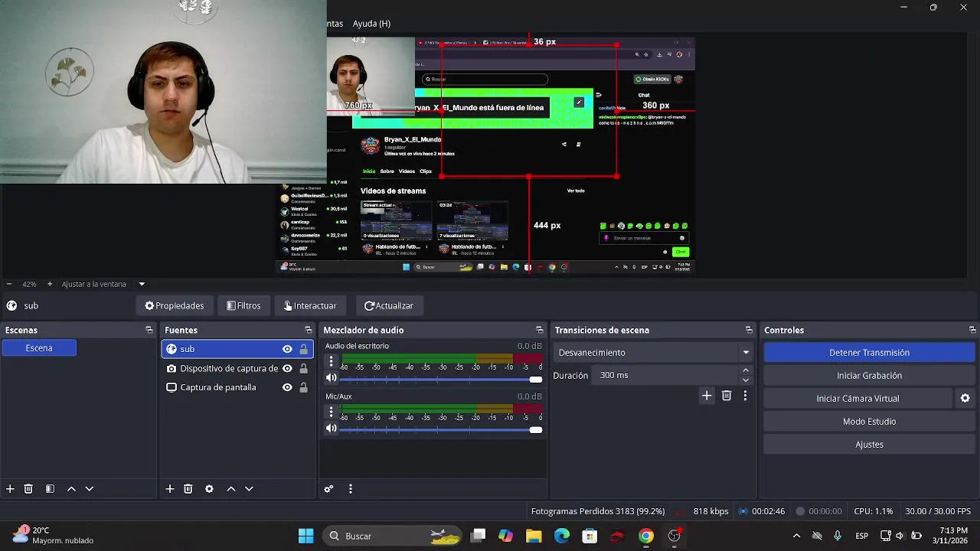Open options dots for Audio del escritorio
The width and height of the screenshot is (980, 551).
tap(331, 361)
